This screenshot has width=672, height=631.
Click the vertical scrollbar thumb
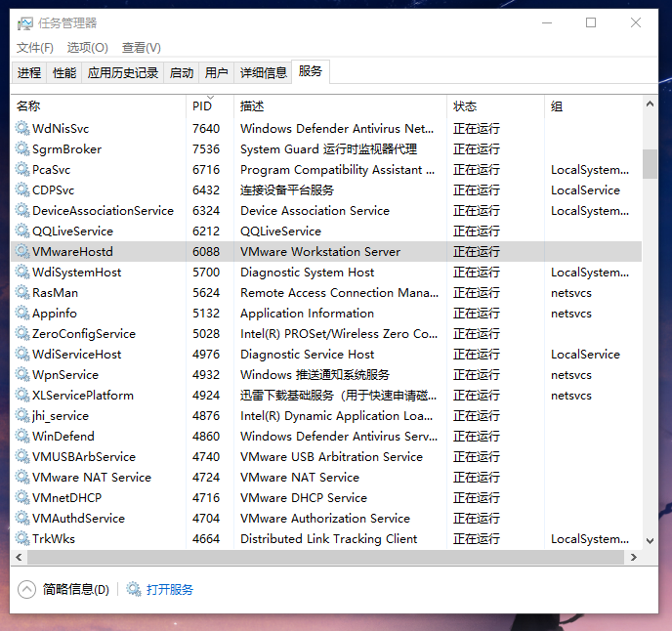point(650,164)
